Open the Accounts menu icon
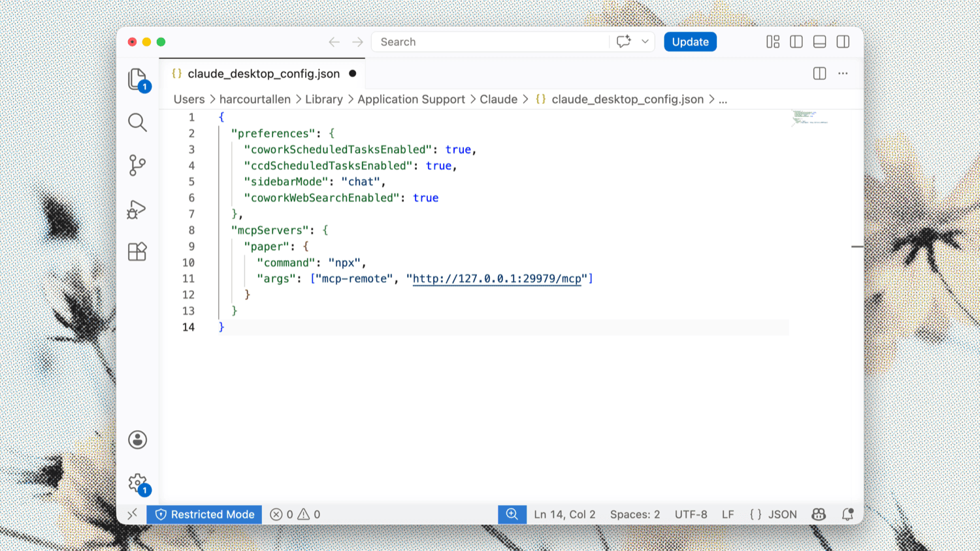Screen dimensions: 980x551 pyautogui.click(x=137, y=440)
